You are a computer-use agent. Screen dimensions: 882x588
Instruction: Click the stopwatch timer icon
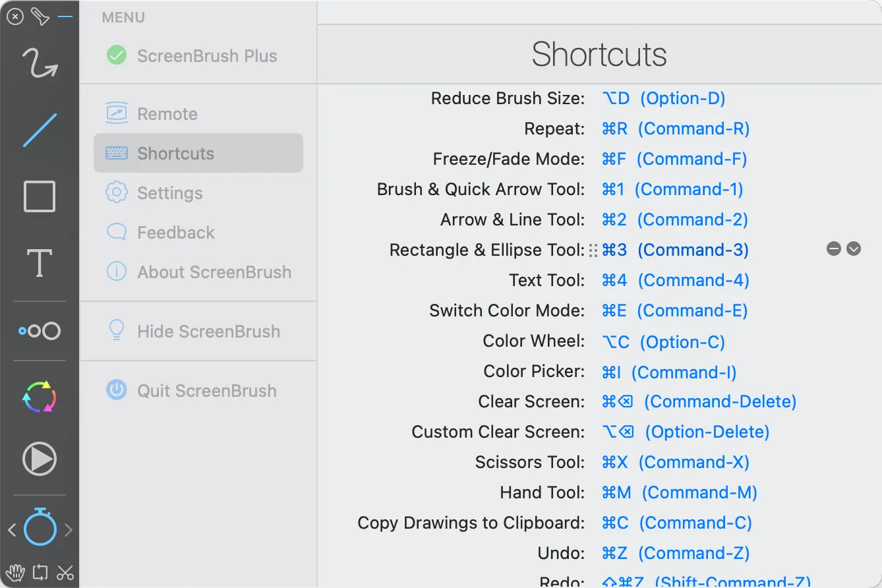pos(40,527)
